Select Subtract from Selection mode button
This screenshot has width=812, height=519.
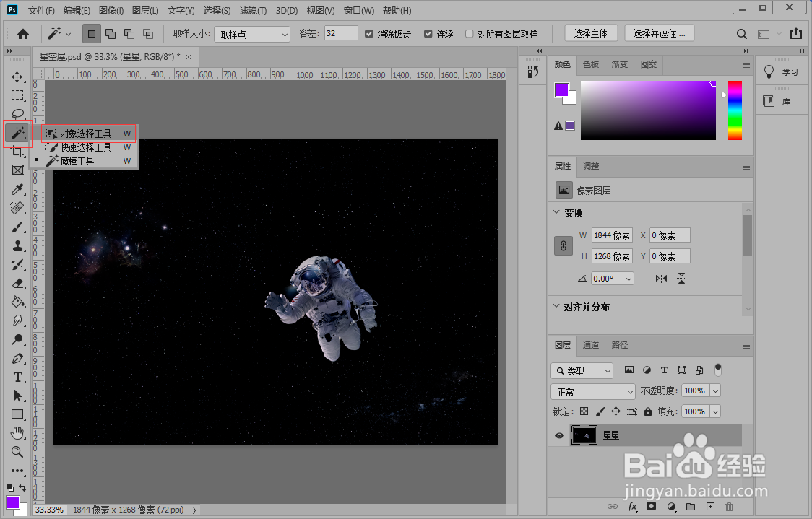coord(129,34)
